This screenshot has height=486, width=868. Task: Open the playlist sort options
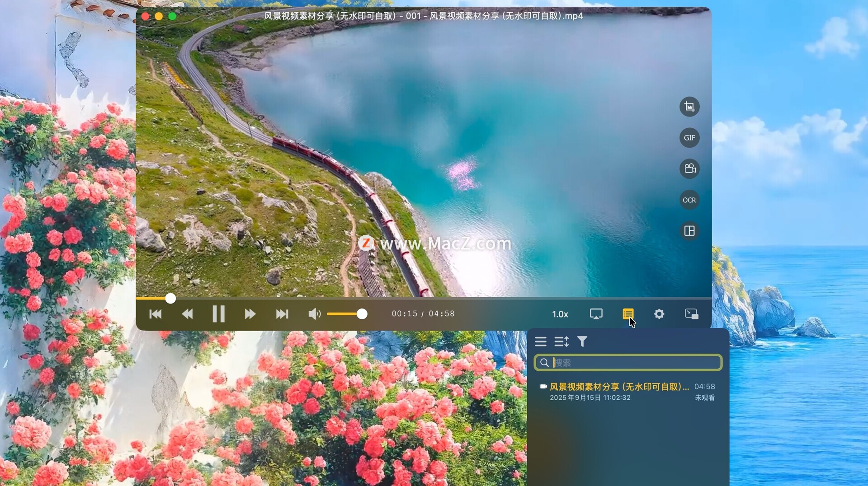[561, 342]
